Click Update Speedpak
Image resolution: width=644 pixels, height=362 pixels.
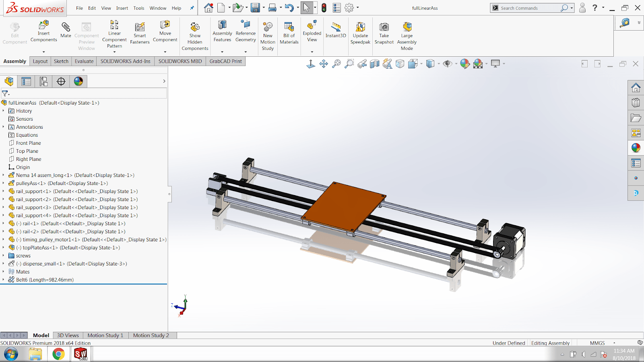click(360, 33)
